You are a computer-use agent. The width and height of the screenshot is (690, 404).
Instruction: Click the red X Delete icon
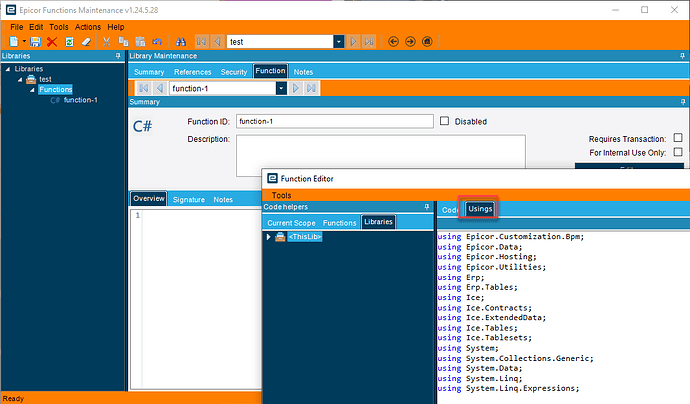tap(52, 42)
